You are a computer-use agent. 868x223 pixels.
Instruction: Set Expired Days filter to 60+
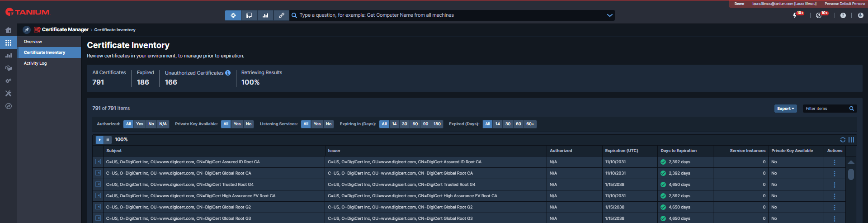click(x=530, y=124)
